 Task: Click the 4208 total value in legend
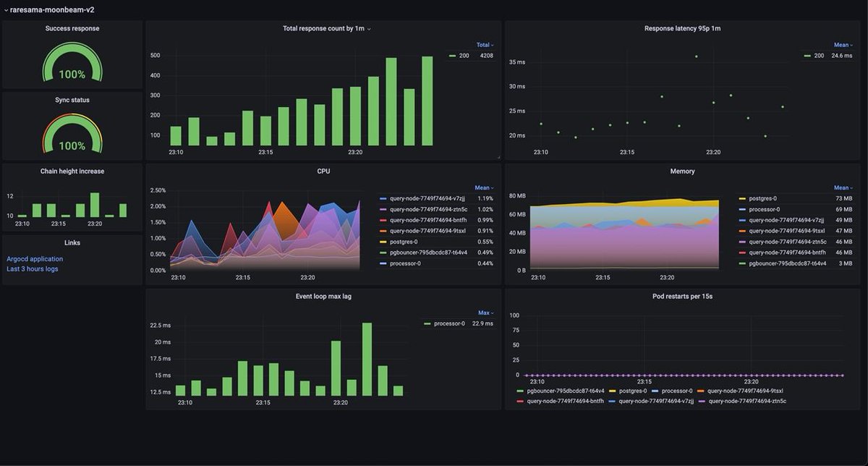487,56
